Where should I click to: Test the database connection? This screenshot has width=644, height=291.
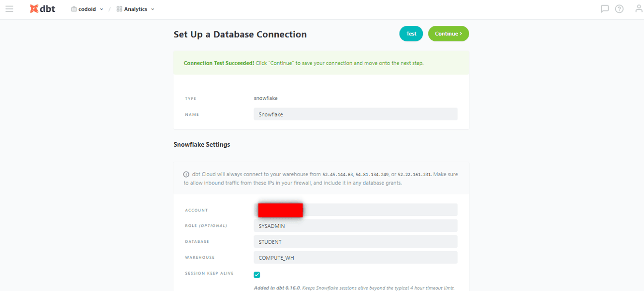pyautogui.click(x=411, y=34)
